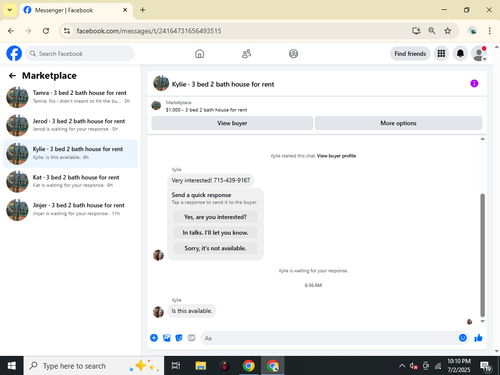Open the zoom magnifier icon in address bar

[432, 31]
